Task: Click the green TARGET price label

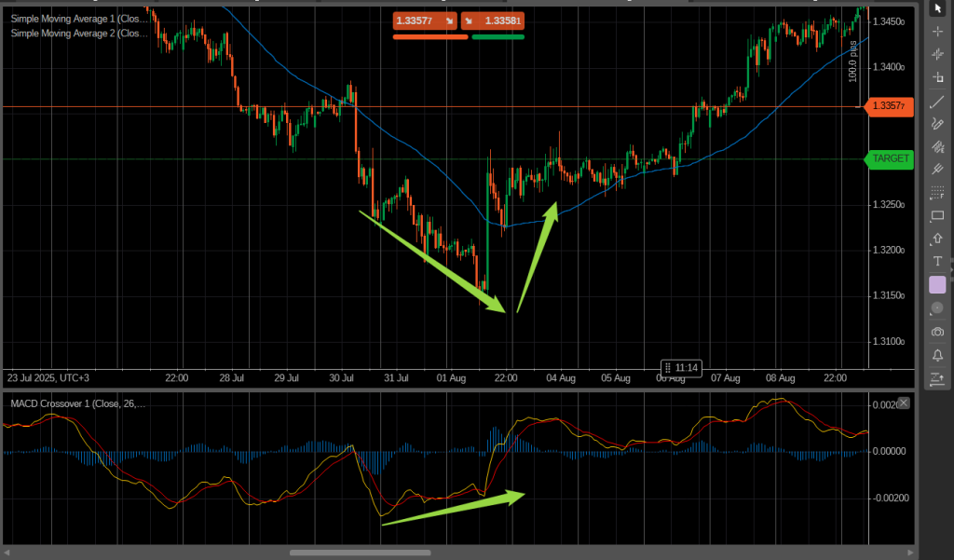Action: click(x=890, y=158)
